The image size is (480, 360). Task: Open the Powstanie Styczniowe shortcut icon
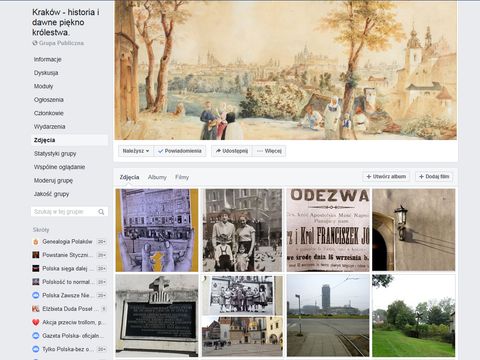pyautogui.click(x=36, y=255)
